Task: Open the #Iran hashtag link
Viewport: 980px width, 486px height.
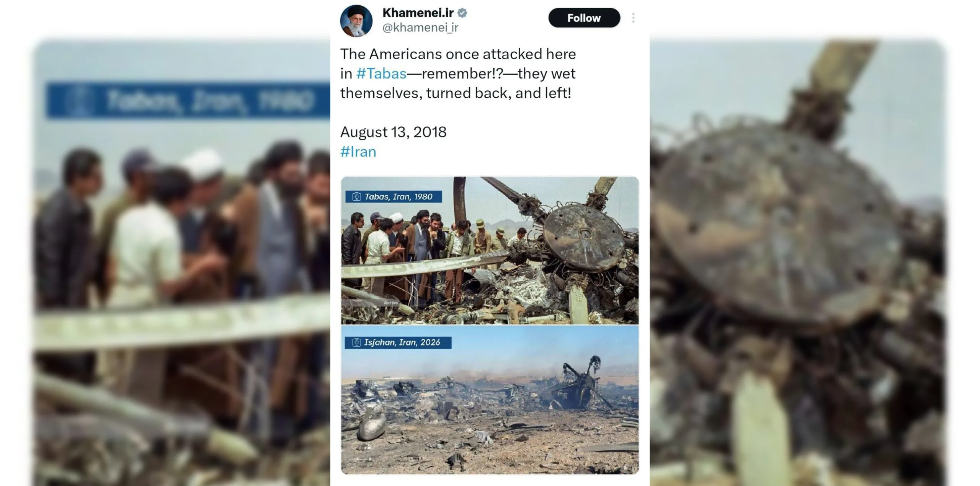Action: pos(358,152)
